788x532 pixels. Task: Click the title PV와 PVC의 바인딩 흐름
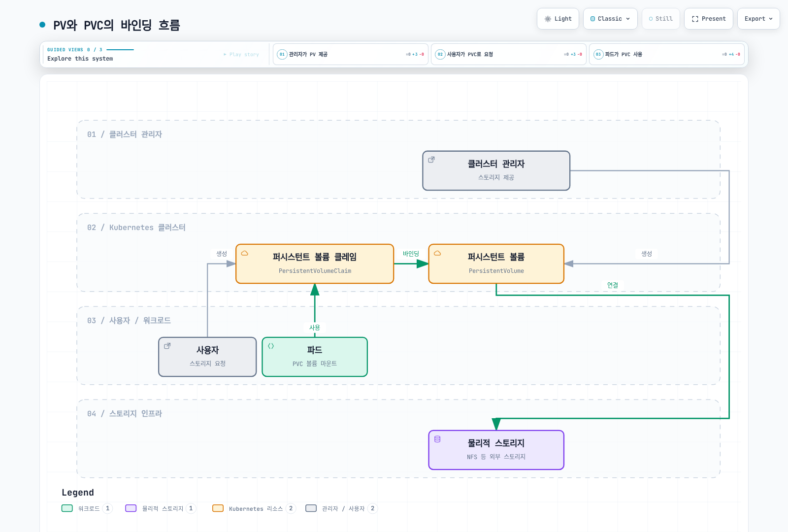[117, 25]
